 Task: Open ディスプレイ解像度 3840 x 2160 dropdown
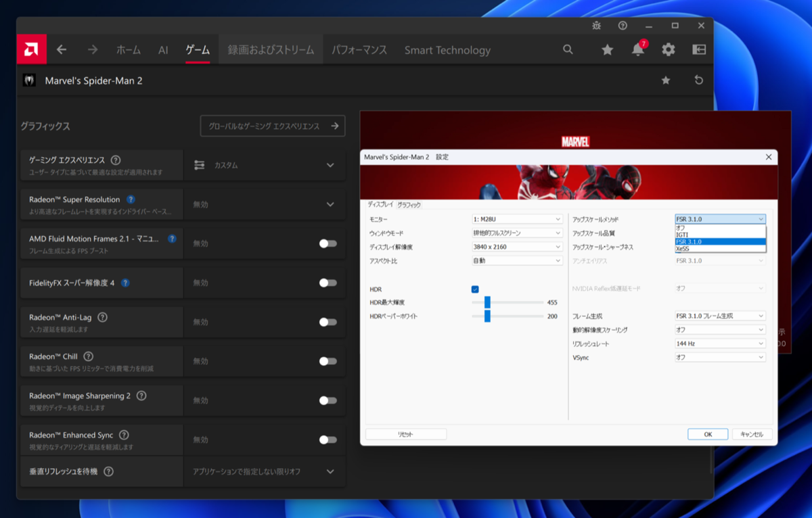(x=517, y=247)
